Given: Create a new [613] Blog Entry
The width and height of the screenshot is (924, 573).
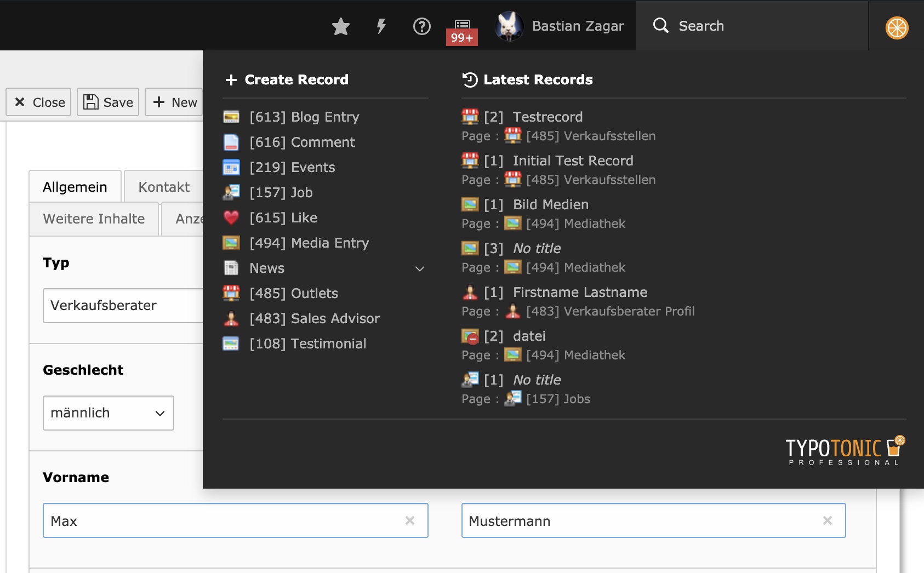Looking at the screenshot, I should (x=304, y=117).
